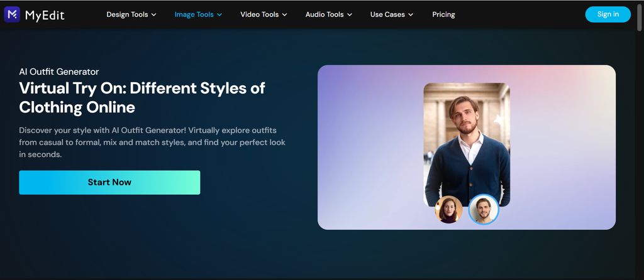Viewport: 644px width, 280px height.
Task: Click the chevron beside Use Cases
Action: point(411,14)
